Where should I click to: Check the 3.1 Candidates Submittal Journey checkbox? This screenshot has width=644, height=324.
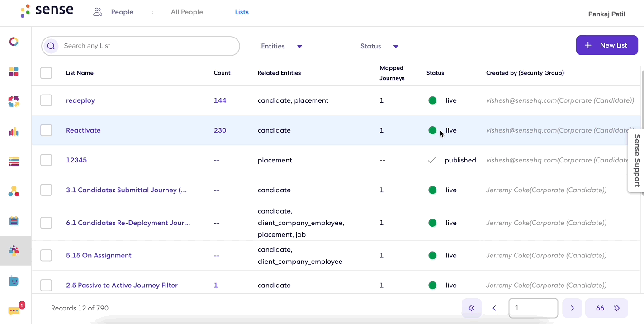(46, 190)
